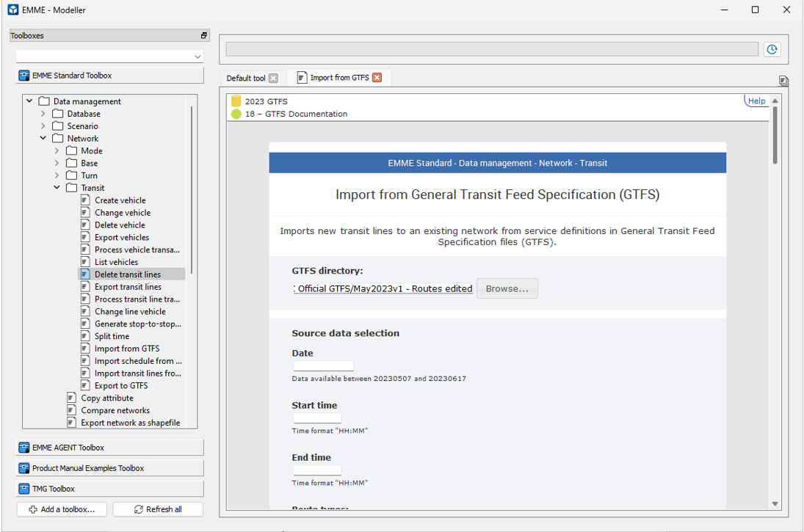Undock the Toolboxes panel

coord(204,35)
